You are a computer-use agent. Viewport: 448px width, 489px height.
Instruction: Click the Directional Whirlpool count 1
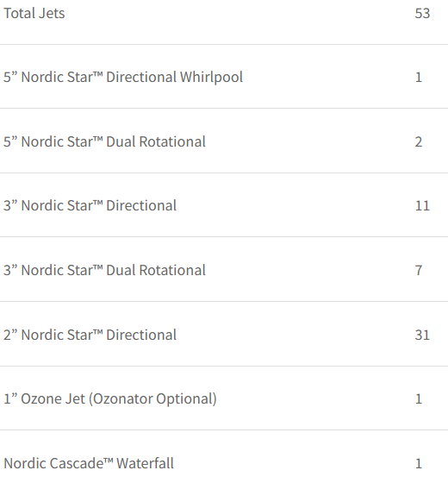(419, 78)
